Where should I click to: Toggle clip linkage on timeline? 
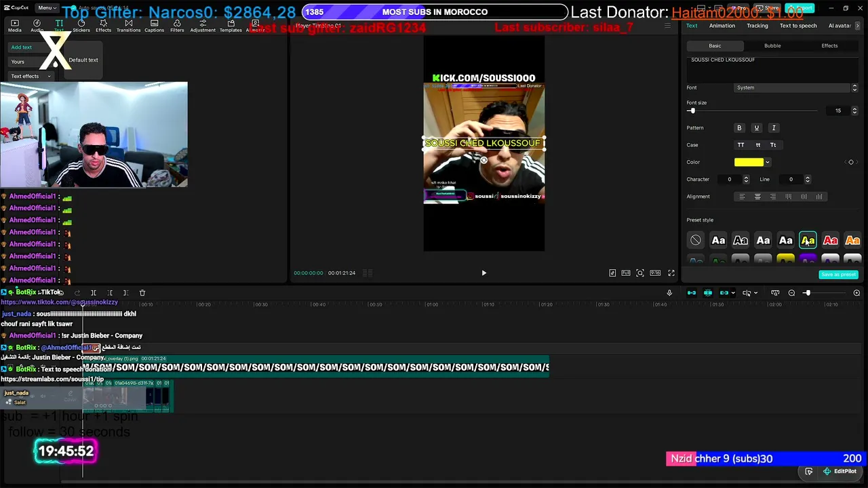724,293
